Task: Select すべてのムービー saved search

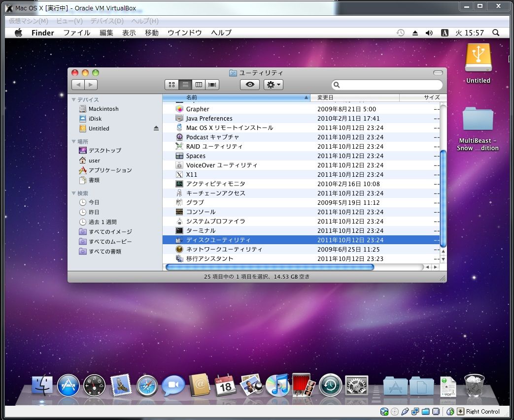Action: (x=105, y=242)
